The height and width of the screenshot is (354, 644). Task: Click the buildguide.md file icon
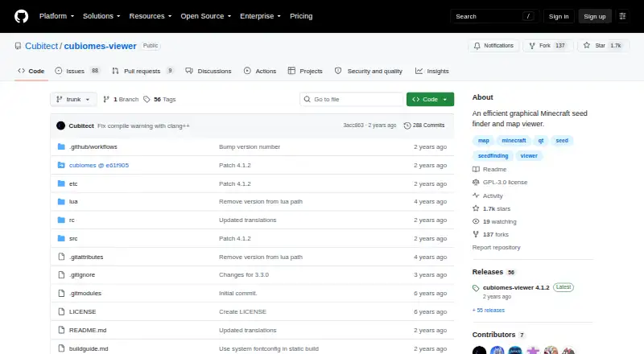pyautogui.click(x=61, y=348)
